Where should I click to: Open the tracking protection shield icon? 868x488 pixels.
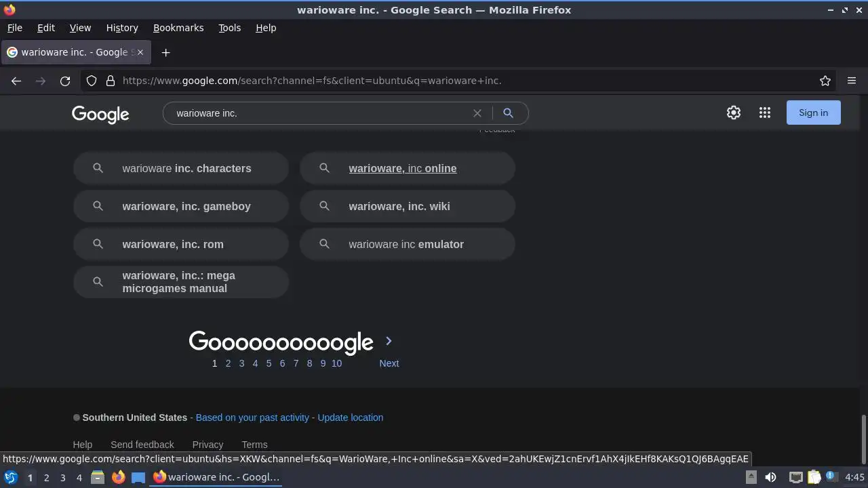92,81
